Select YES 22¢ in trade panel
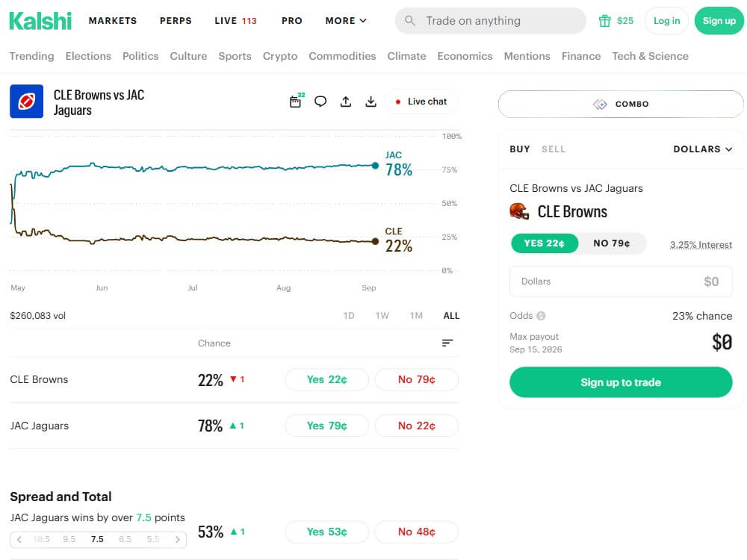 click(544, 243)
